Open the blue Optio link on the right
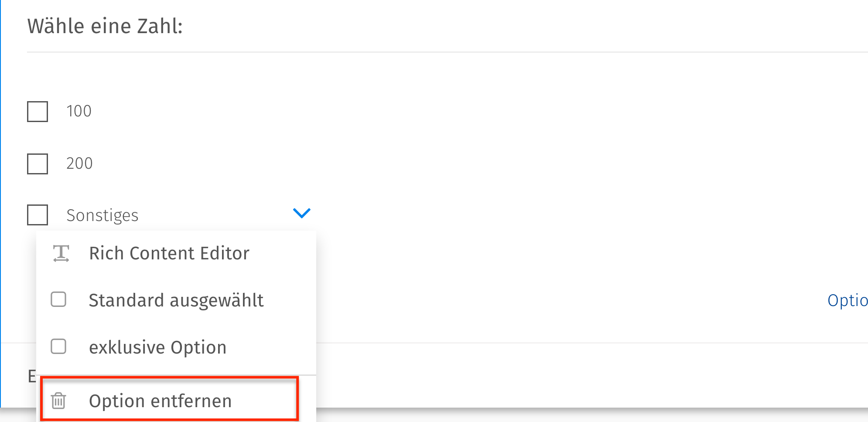 pos(847,299)
